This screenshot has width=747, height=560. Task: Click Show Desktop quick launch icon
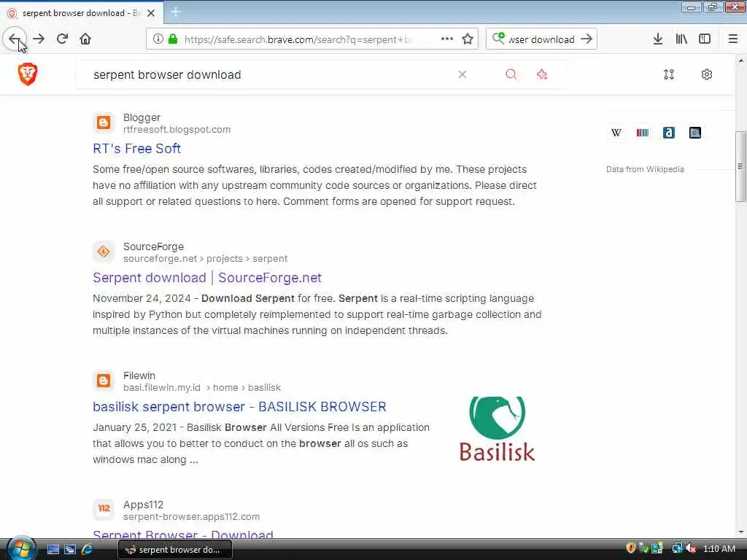click(53, 550)
